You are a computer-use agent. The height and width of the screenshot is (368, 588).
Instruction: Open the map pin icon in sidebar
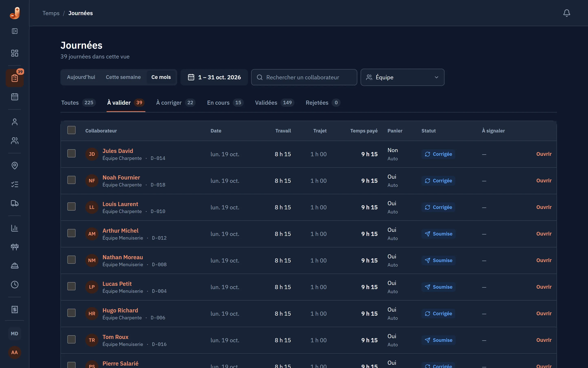(x=14, y=166)
